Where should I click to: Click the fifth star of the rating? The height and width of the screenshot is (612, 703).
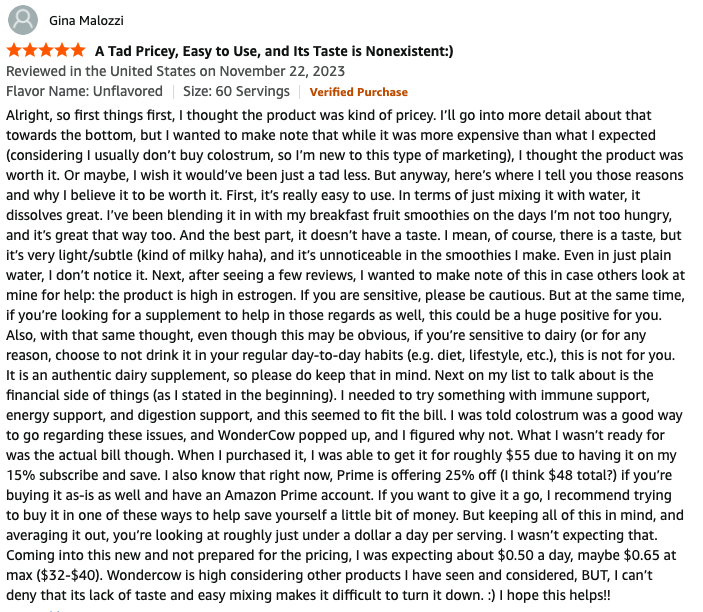click(x=78, y=50)
